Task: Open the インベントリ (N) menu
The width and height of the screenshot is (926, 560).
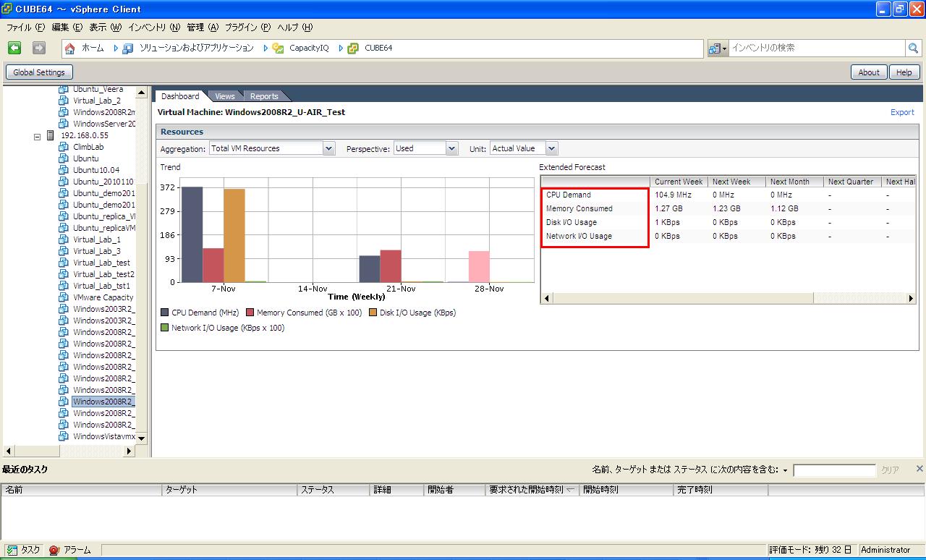Action: (x=154, y=27)
